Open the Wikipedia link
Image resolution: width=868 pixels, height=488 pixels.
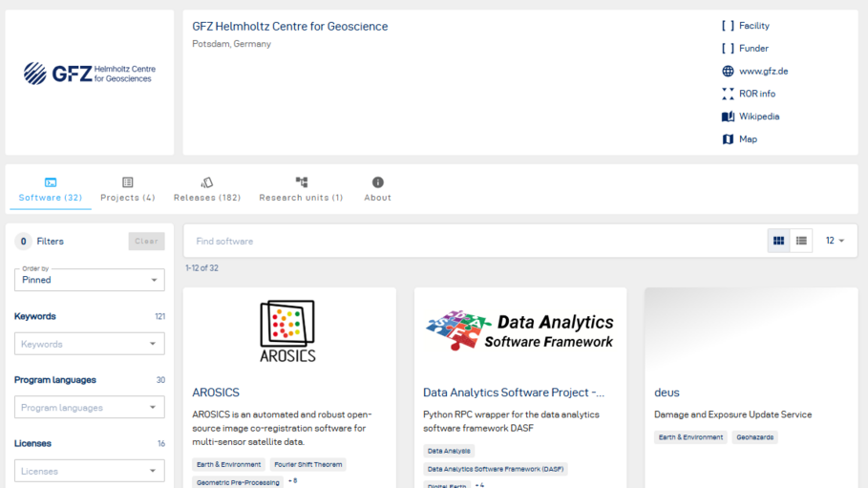coord(759,117)
